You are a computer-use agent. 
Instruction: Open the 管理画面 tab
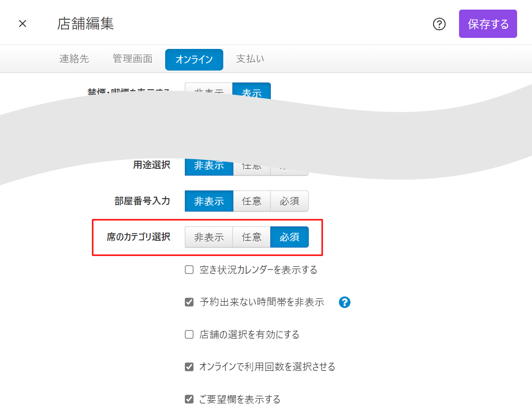133,59
